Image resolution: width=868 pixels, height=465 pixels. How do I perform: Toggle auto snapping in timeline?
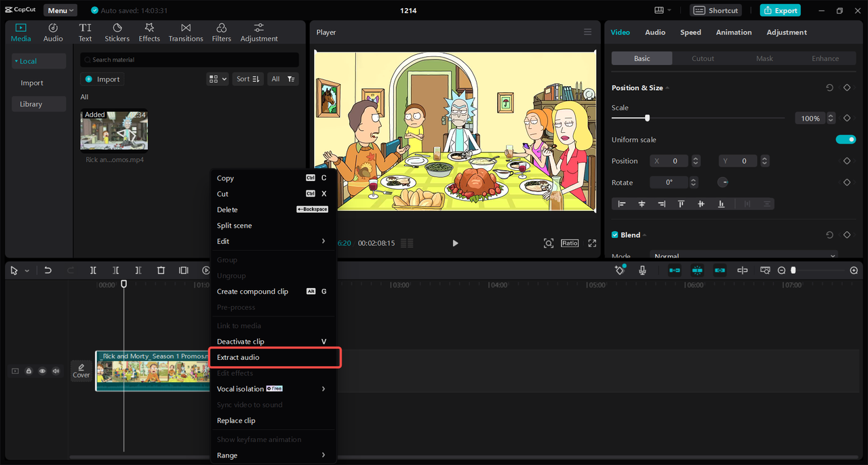pos(697,270)
